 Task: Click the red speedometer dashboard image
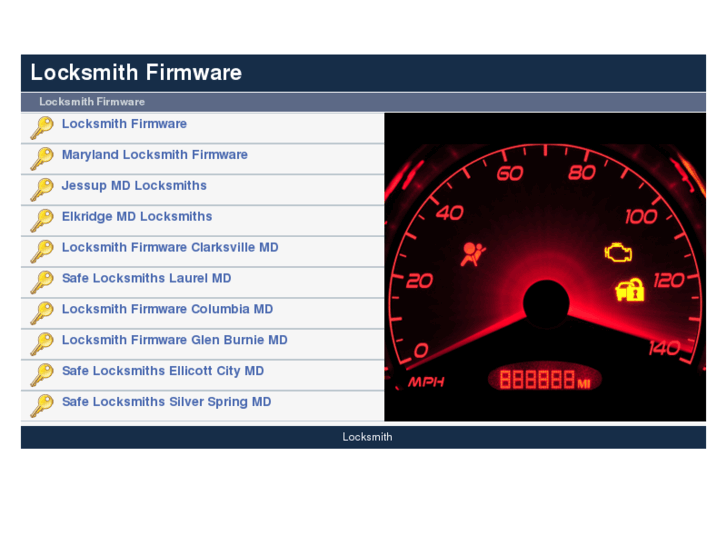point(545,267)
